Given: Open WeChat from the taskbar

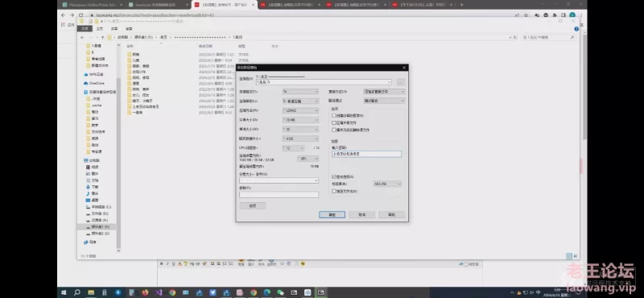Looking at the screenshot, I should pyautogui.click(x=280, y=292).
